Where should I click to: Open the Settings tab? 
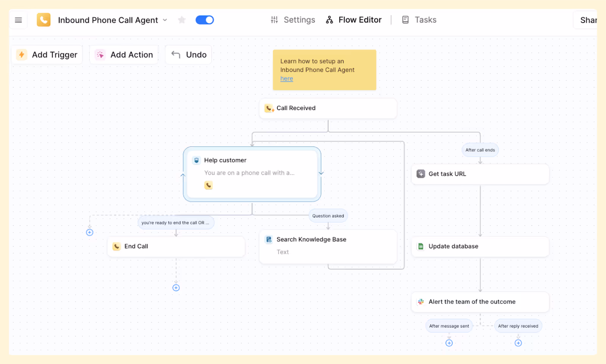point(293,20)
